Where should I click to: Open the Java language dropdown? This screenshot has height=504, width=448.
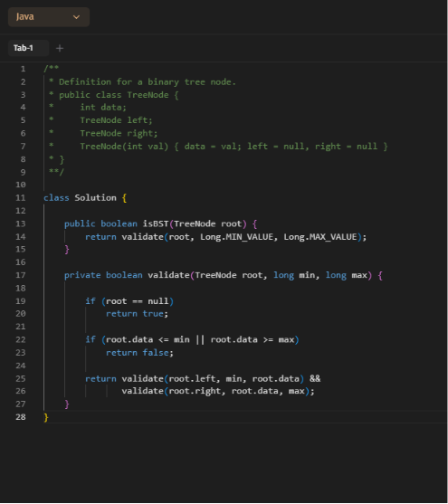tap(49, 16)
